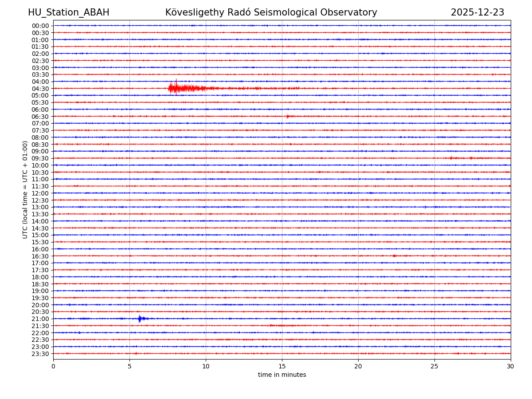532x399 pixels.
Task: Click the 12:00 row label
Action: (x=40, y=193)
